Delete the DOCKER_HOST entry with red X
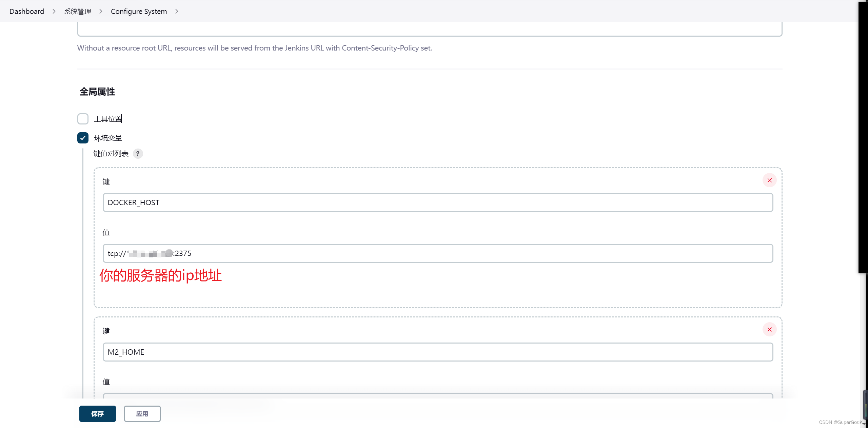This screenshot has height=428, width=868. (769, 180)
